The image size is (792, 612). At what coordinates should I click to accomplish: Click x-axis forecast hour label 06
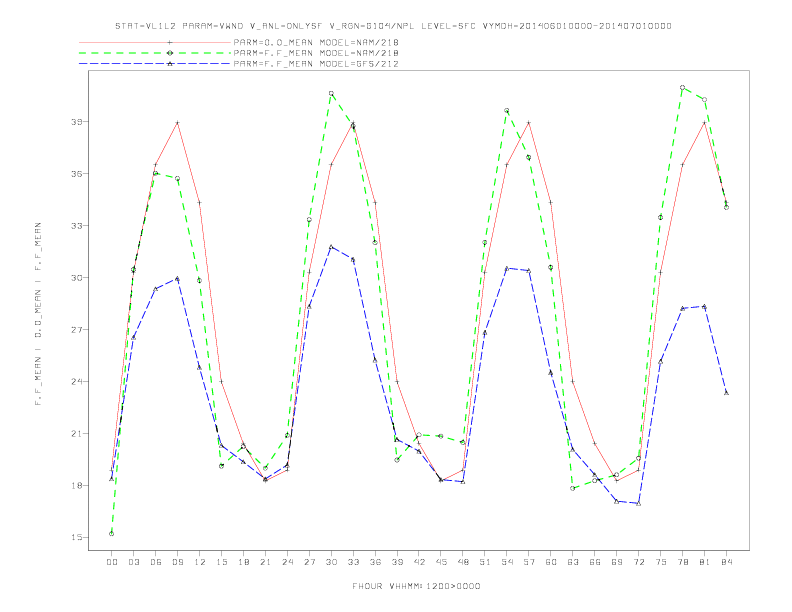[x=156, y=562]
